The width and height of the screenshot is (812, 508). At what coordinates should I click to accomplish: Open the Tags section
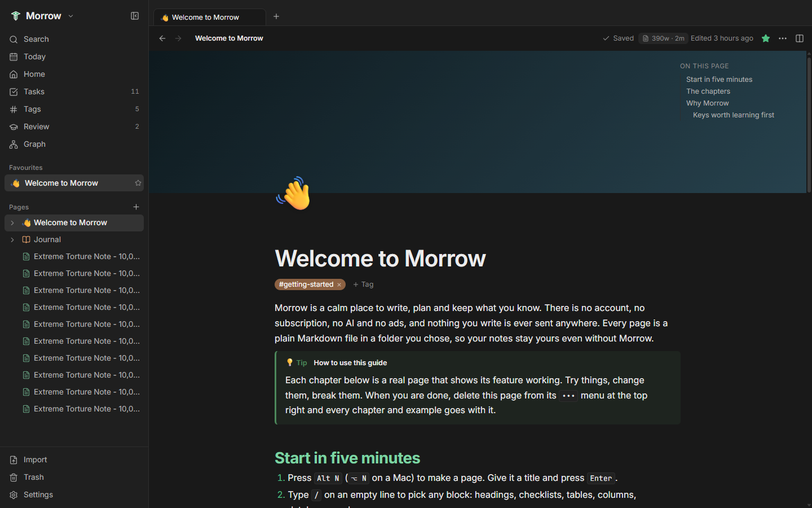click(x=74, y=109)
